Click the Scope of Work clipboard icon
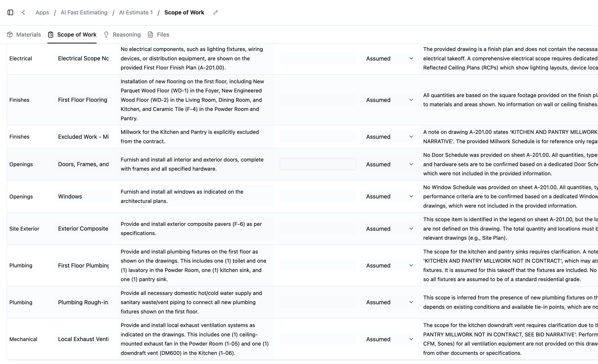This screenshot has width=598, height=364. tap(50, 35)
